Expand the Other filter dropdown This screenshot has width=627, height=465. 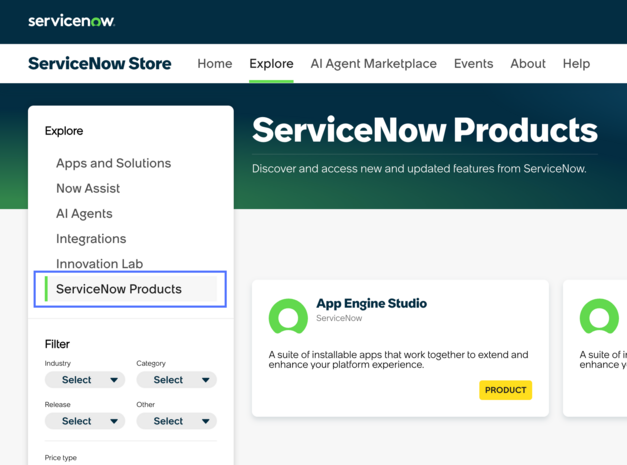(176, 421)
